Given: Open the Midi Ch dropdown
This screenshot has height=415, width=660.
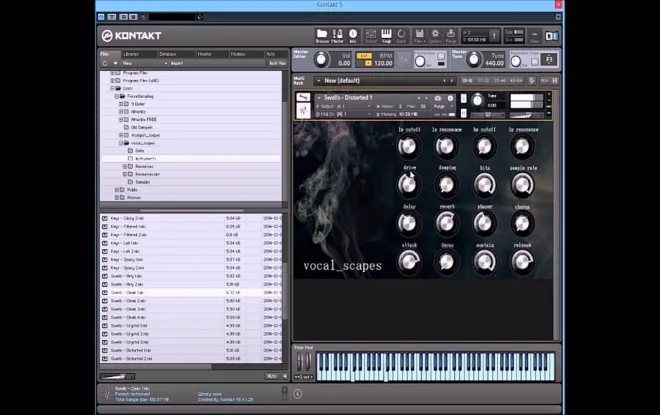Looking at the screenshot, I should tap(344, 114).
